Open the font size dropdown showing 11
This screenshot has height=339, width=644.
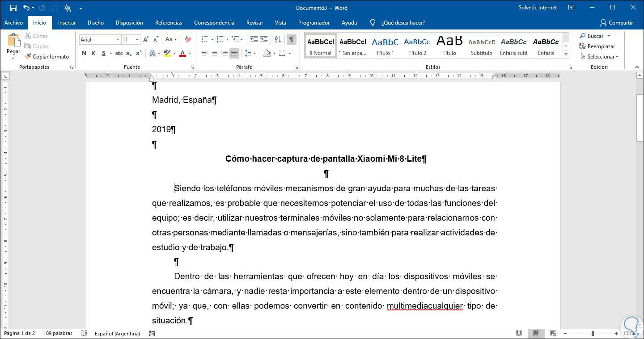137,40
